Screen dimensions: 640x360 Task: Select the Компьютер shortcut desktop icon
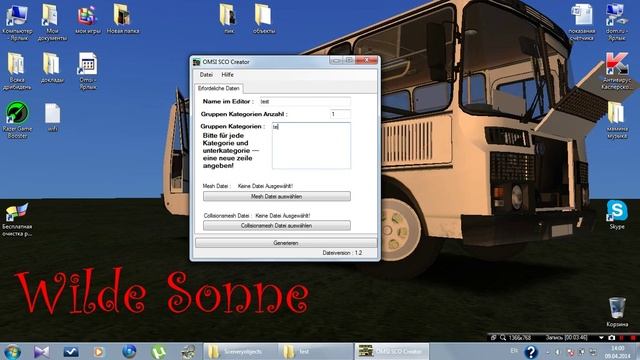tap(17, 22)
